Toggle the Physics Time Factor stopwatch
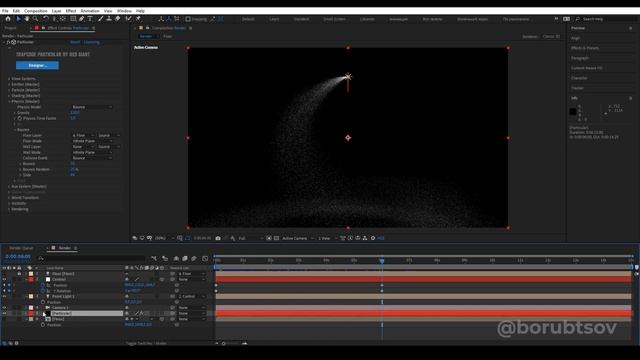 [20, 118]
